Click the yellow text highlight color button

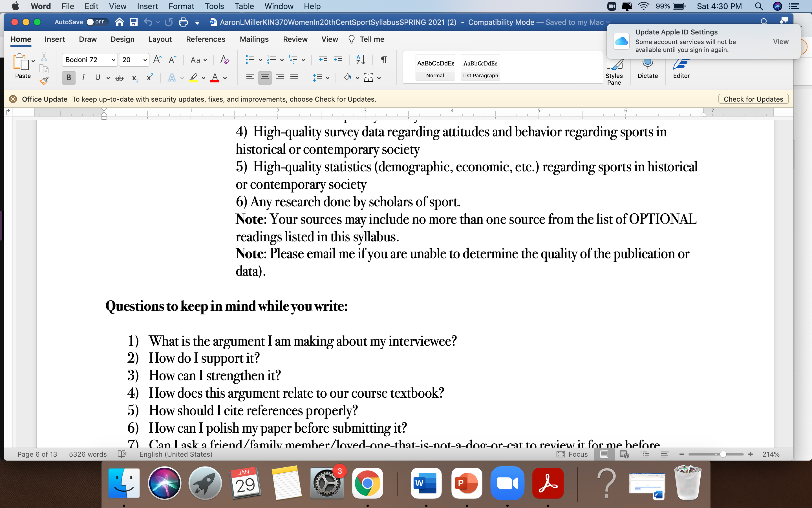[x=193, y=78]
